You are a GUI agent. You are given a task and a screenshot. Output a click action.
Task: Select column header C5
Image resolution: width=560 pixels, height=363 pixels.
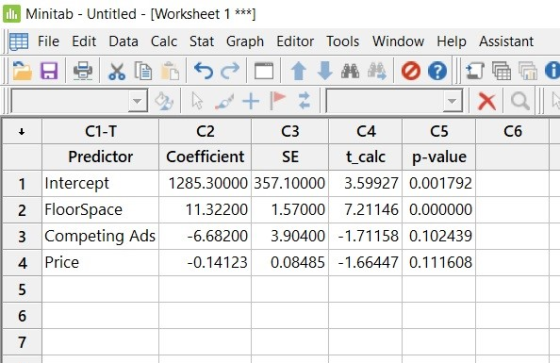(x=439, y=132)
